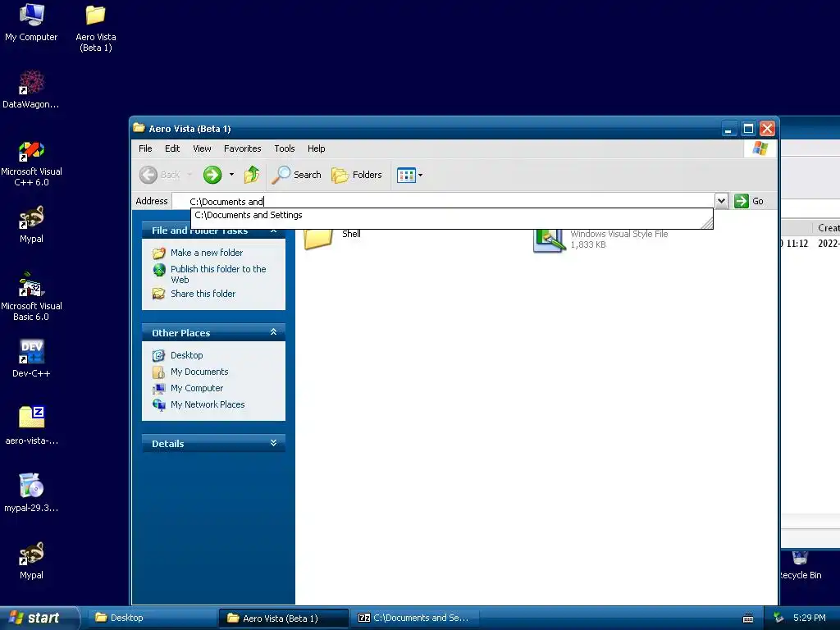
Task: Click the Windows flag logo in toolbar
Action: (760, 148)
